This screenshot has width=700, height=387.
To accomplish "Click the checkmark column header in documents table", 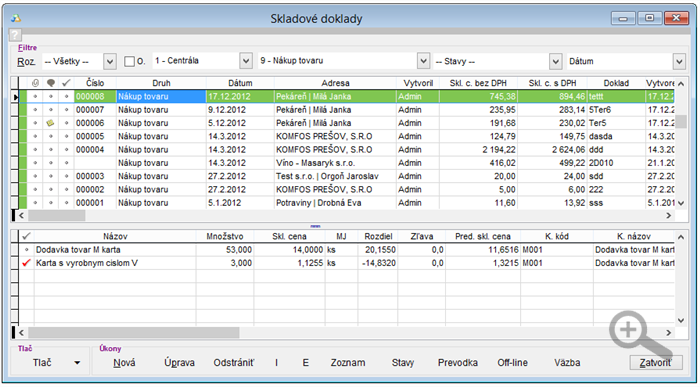I will pyautogui.click(x=66, y=83).
